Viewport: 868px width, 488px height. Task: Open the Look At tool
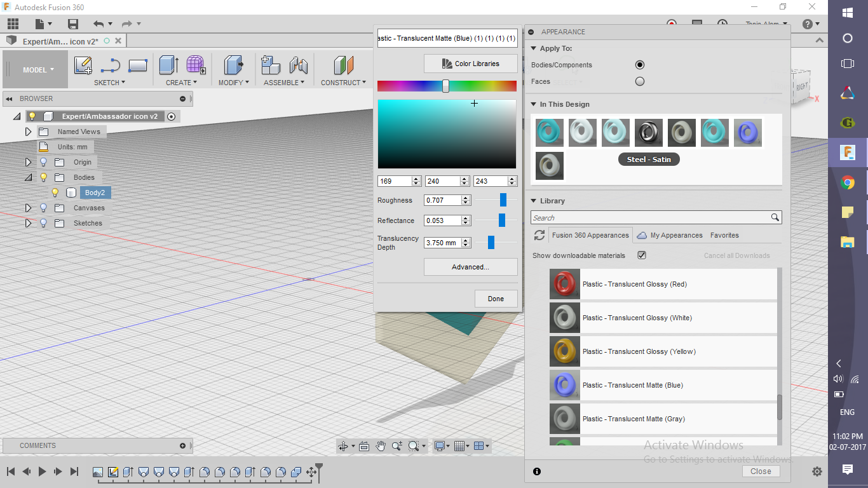coord(363,445)
